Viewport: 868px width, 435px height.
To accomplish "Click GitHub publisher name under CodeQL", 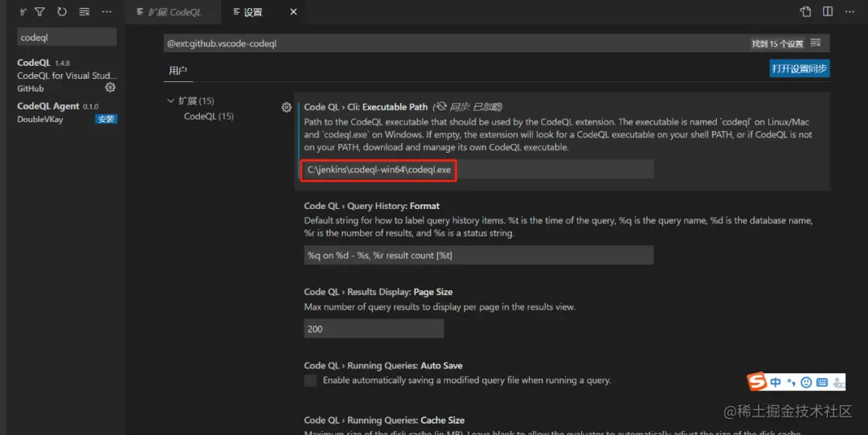I will tap(31, 88).
